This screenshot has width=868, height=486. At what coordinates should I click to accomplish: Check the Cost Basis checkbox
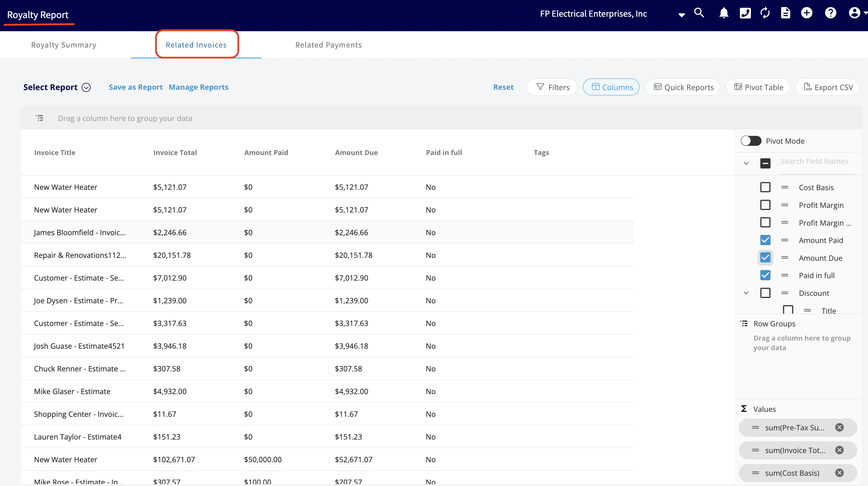pyautogui.click(x=765, y=187)
